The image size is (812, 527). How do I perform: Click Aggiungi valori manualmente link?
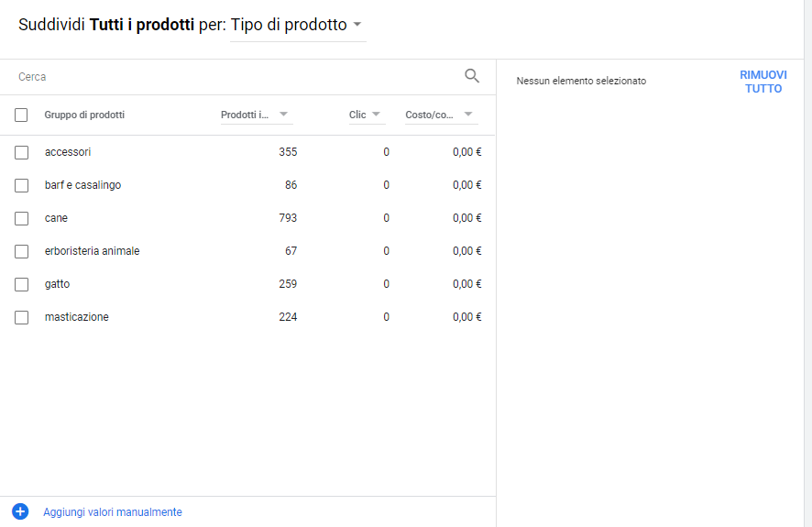[x=113, y=512]
